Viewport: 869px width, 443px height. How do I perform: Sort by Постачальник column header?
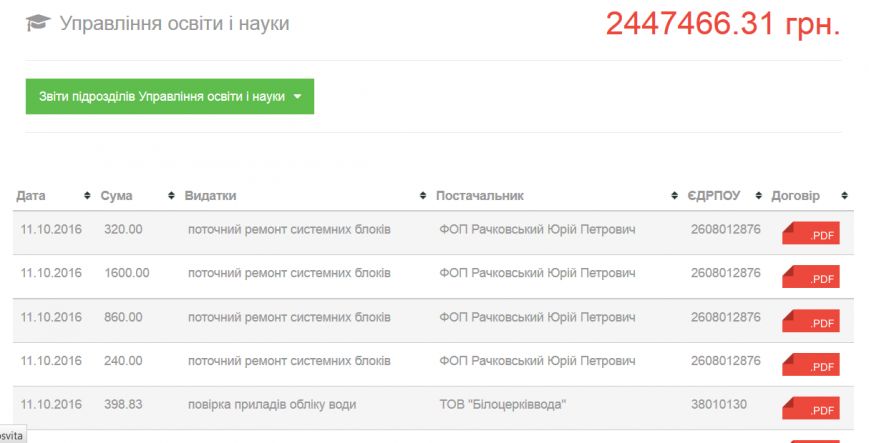(480, 196)
